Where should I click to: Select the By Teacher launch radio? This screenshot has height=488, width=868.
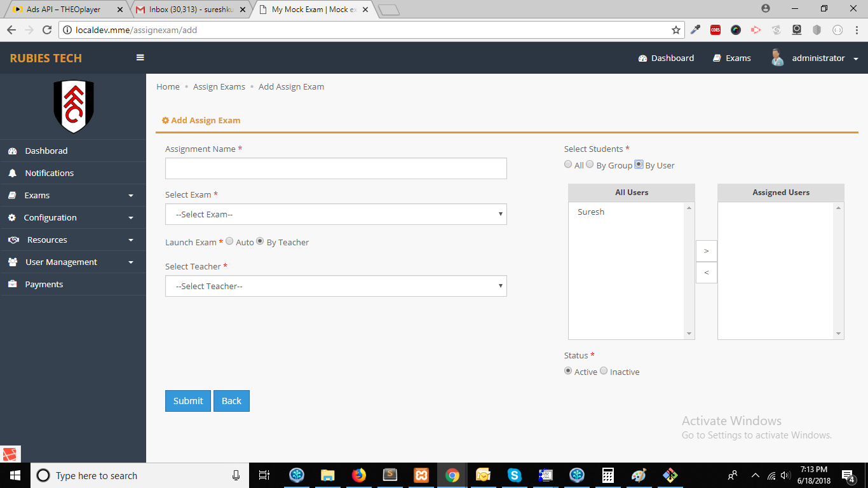click(x=260, y=241)
